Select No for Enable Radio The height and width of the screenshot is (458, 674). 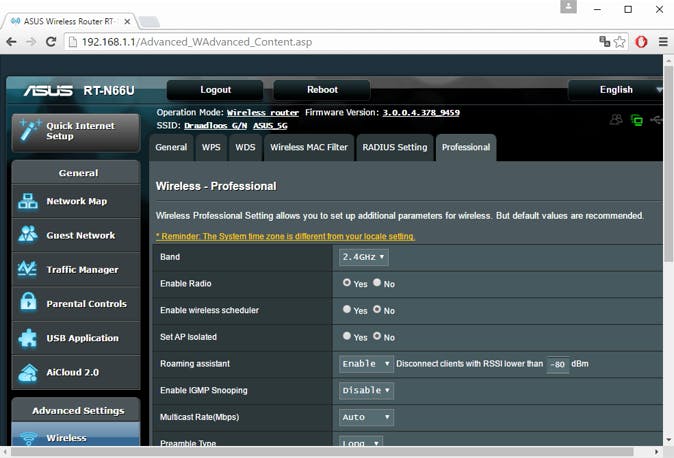(377, 283)
